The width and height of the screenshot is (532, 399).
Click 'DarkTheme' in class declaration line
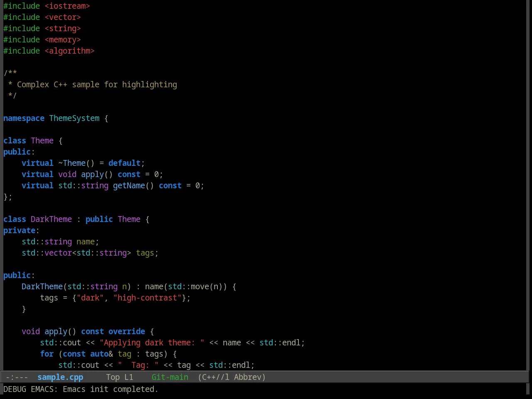point(51,219)
